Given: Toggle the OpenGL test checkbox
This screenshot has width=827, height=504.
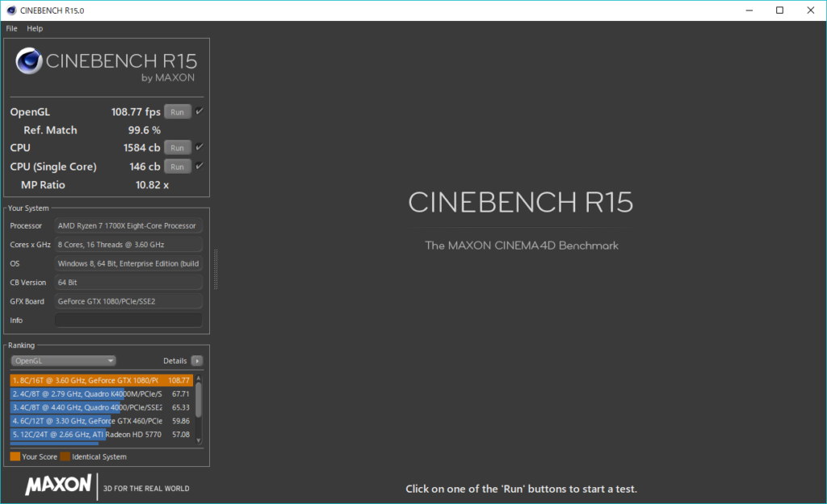Looking at the screenshot, I should pyautogui.click(x=199, y=111).
